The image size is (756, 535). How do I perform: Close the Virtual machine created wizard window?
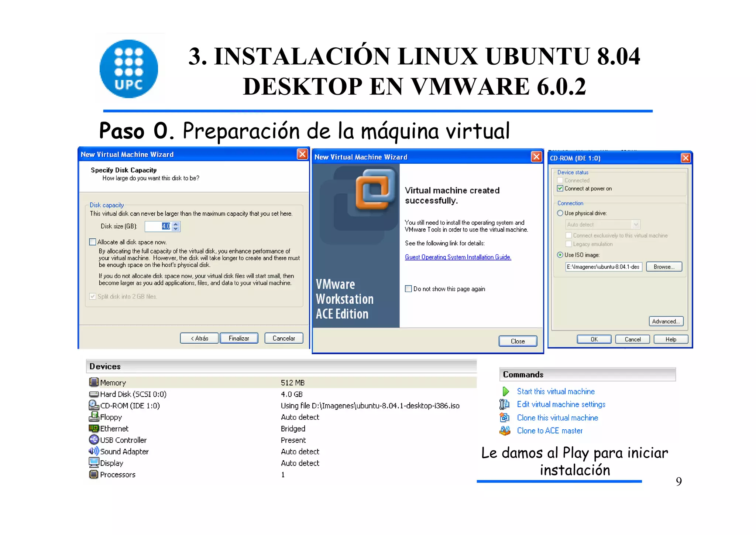[x=536, y=157]
